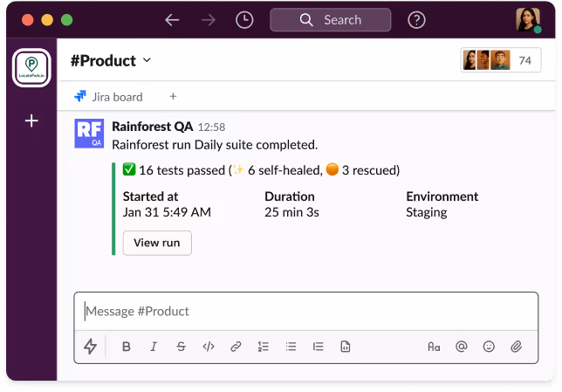
Task: Open user profile avatar in top corner
Action: pyautogui.click(x=528, y=20)
